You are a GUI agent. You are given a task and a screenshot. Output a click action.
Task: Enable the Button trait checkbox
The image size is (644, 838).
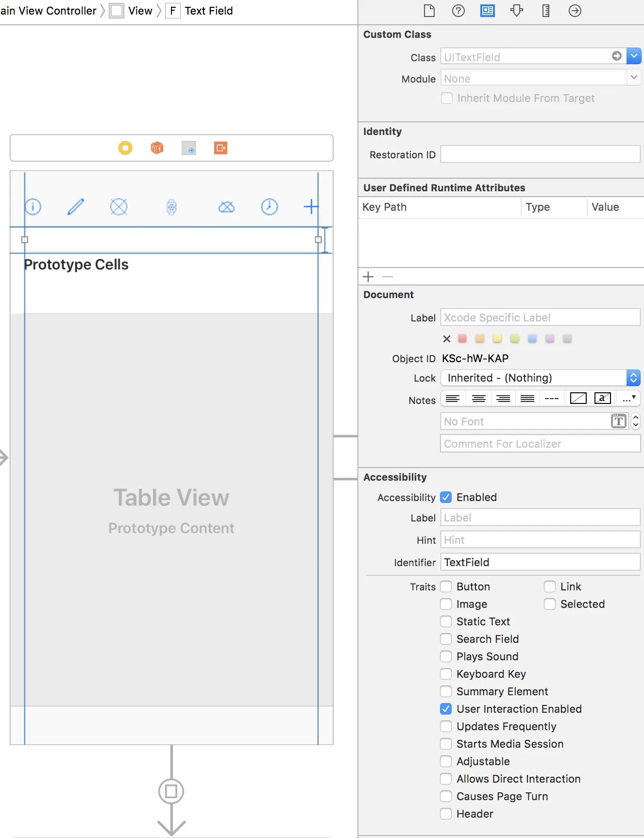(x=446, y=587)
